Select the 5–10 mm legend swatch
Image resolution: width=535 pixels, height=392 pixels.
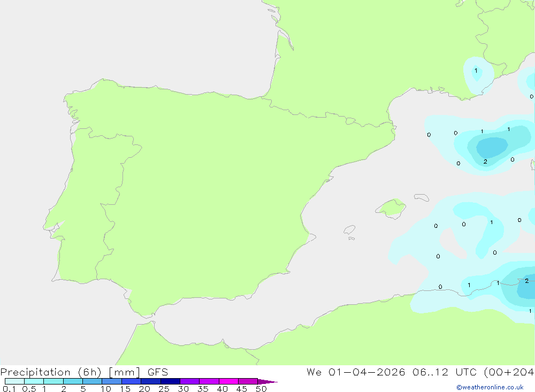tap(92, 381)
